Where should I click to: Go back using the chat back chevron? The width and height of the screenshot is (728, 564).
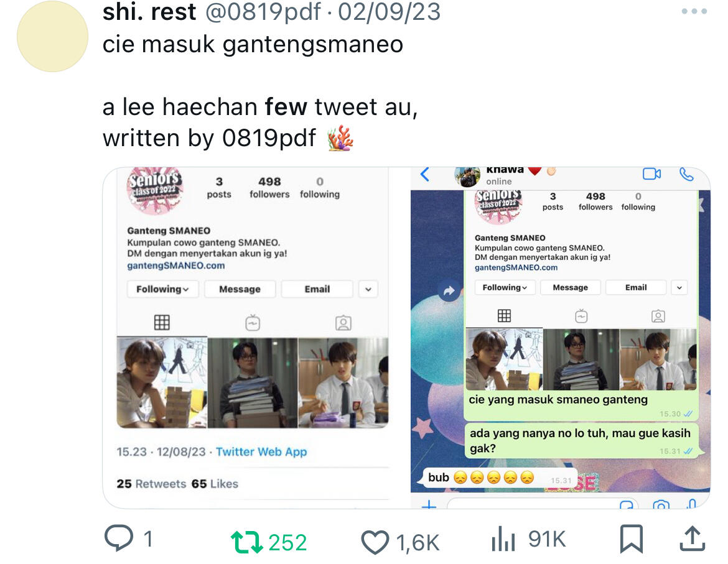(425, 174)
